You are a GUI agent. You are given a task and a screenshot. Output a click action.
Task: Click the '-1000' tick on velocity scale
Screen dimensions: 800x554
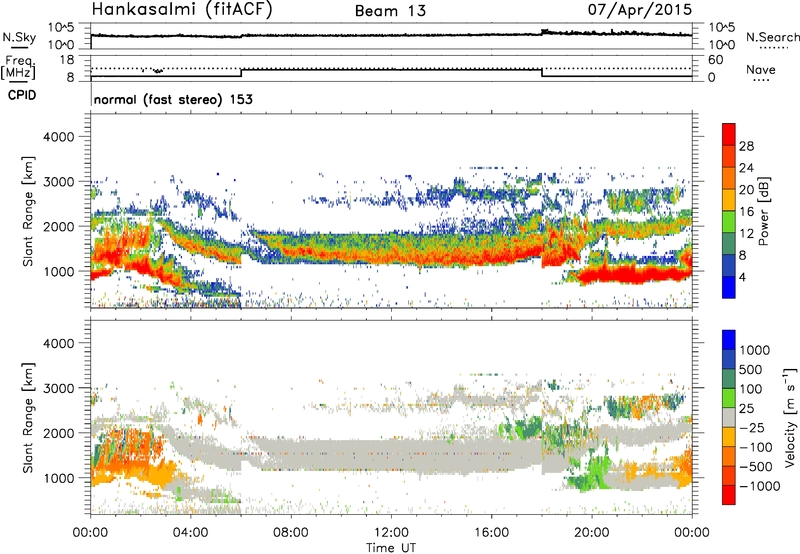[x=759, y=486]
